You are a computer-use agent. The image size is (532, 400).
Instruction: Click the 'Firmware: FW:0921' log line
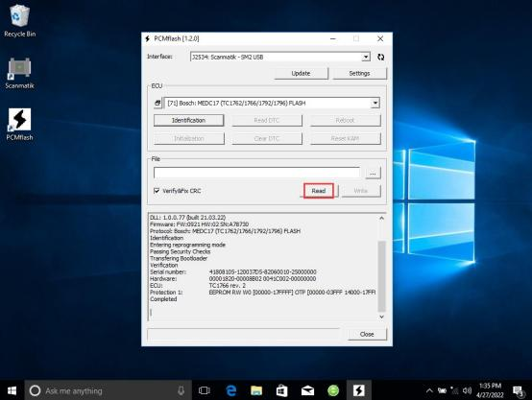[x=199, y=224]
